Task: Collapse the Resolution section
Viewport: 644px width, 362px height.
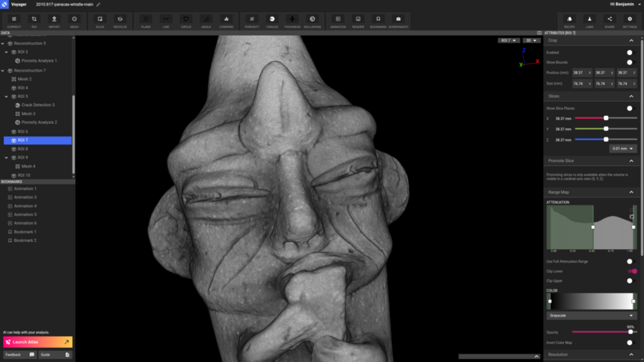Action: point(631,355)
